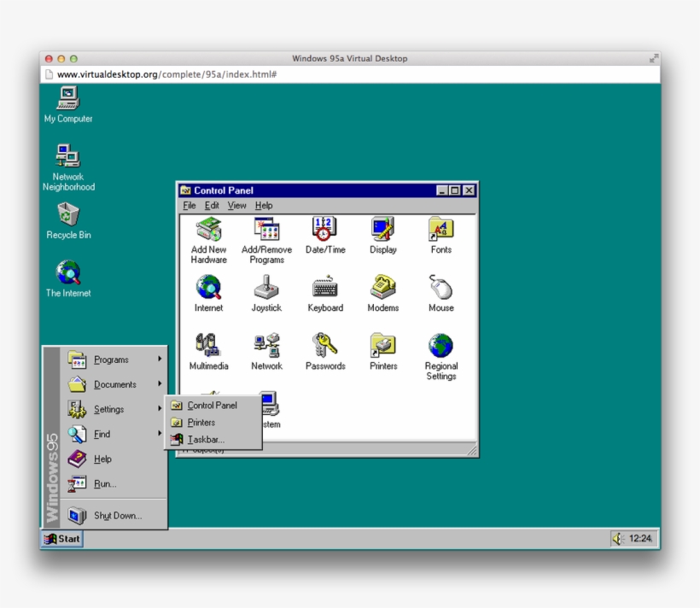Select Taskbar... in the Settings submenu

tap(213, 440)
